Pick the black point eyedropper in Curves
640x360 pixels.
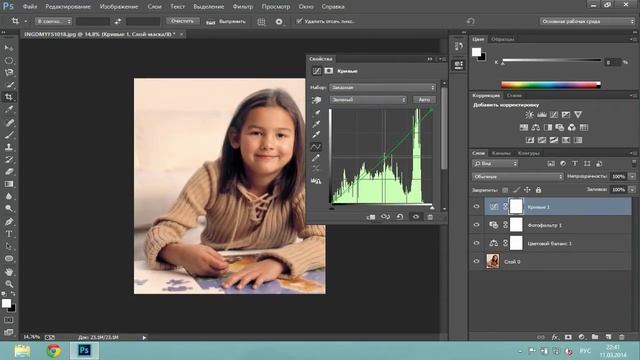[x=316, y=113]
